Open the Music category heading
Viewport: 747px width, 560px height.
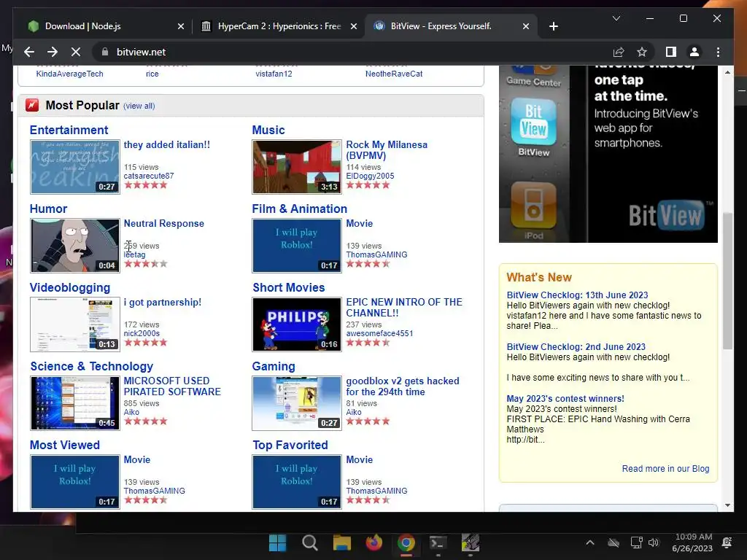tap(268, 130)
